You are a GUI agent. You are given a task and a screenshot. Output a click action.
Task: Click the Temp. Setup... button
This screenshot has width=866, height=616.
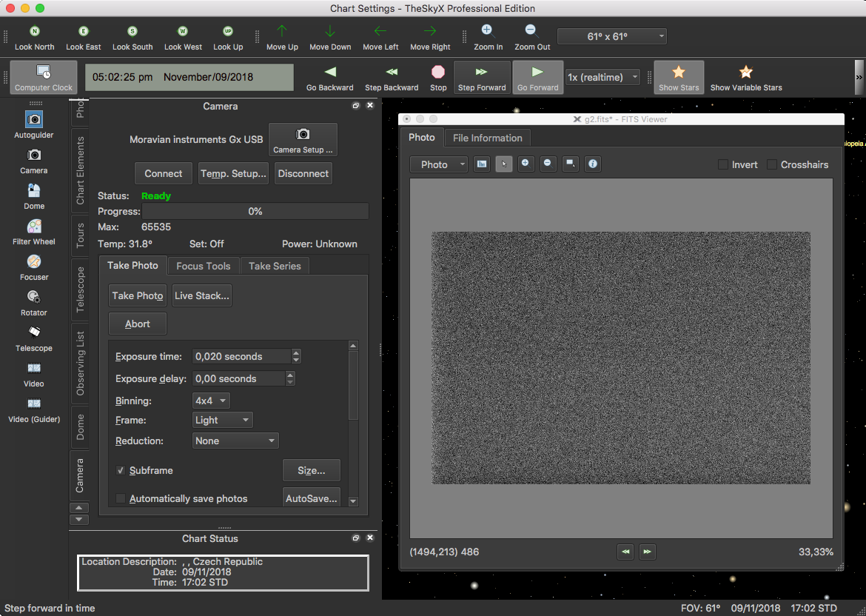coord(233,174)
